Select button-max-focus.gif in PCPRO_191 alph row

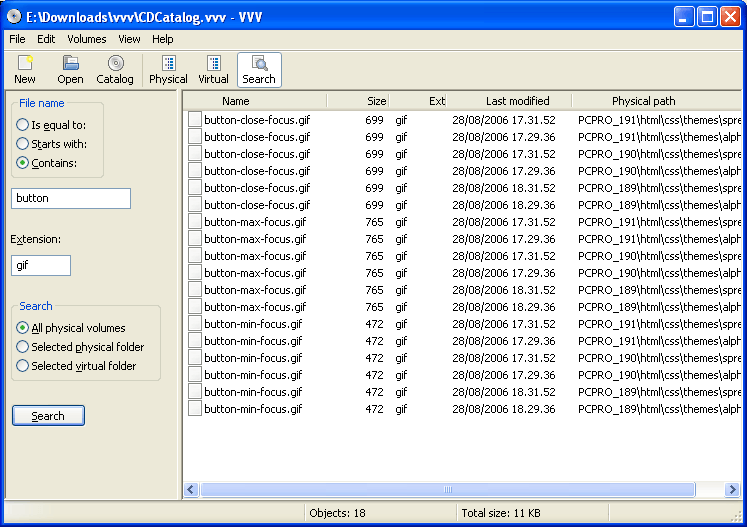(x=255, y=239)
